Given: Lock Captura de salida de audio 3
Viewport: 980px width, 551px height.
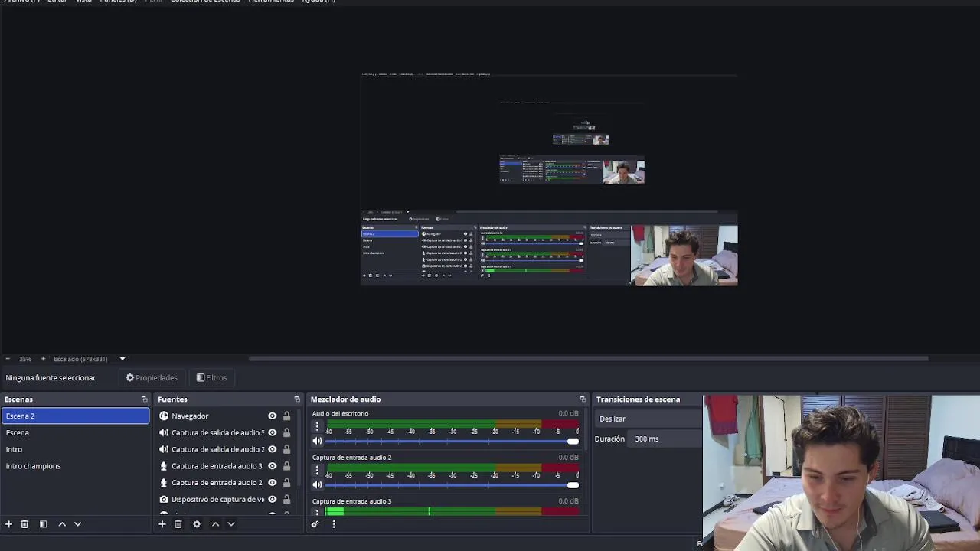Looking at the screenshot, I should 286,433.
